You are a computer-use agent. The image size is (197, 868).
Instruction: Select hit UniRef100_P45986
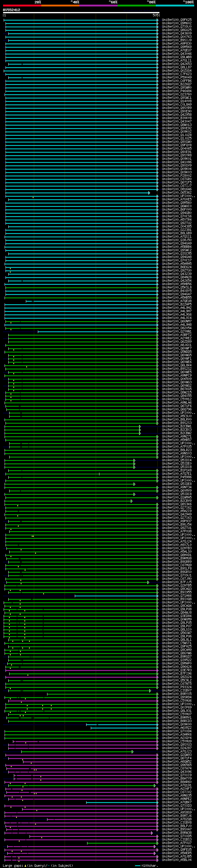[177, 477]
